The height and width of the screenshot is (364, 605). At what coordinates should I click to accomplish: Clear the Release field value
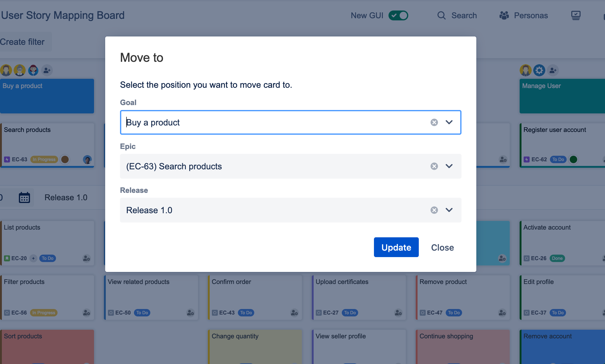coord(434,210)
